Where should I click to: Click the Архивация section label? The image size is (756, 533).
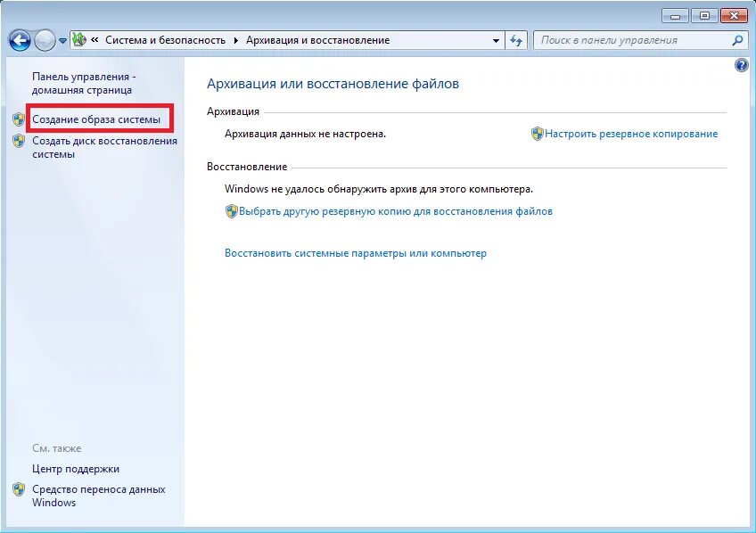(x=233, y=111)
